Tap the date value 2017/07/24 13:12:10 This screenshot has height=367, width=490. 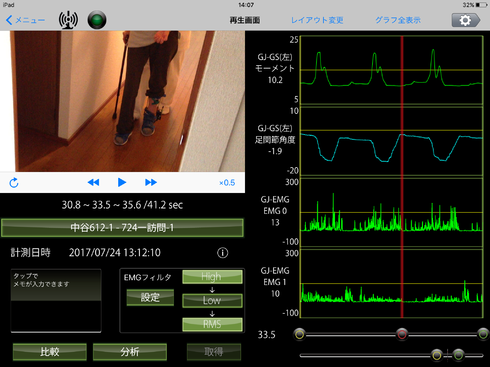[x=115, y=253]
